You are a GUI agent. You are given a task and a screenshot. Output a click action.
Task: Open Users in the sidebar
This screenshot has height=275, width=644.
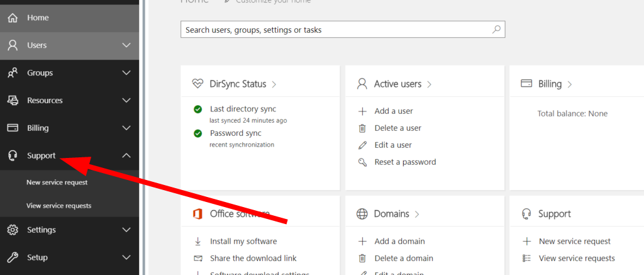click(x=69, y=46)
